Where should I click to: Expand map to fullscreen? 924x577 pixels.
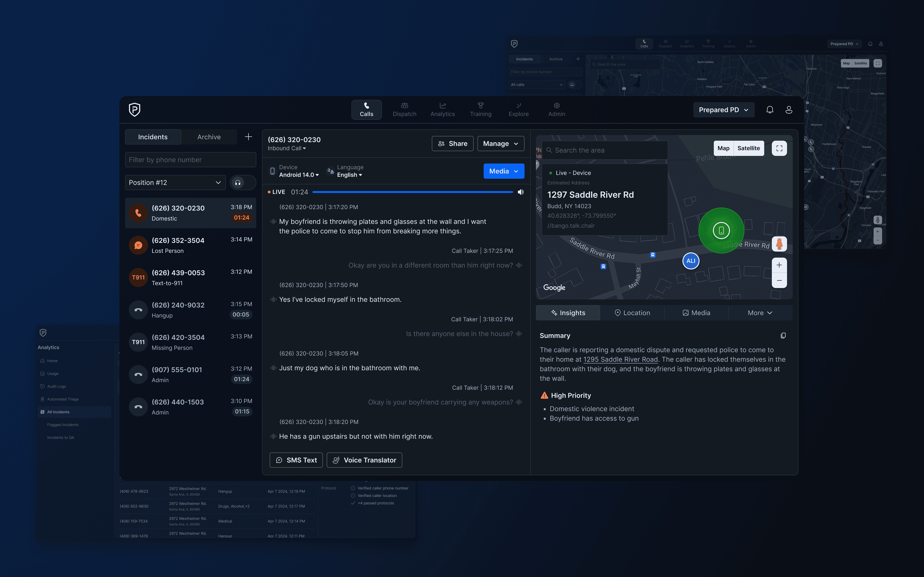779,149
